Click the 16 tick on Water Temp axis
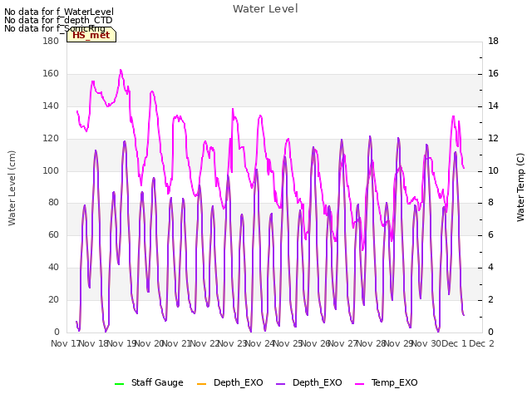 493,74
